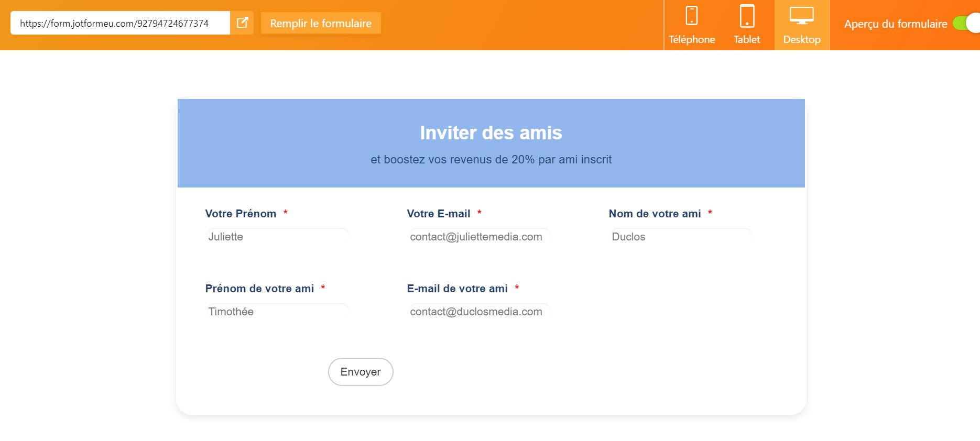
Task: Click the Inviter des amis heading
Action: click(491, 133)
